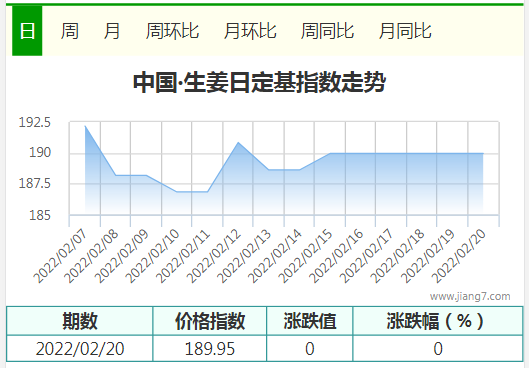Image resolution: width=529 pixels, height=368 pixels.
Task: Click the 涨跌幅 cell showing 0
Action: click(x=438, y=348)
